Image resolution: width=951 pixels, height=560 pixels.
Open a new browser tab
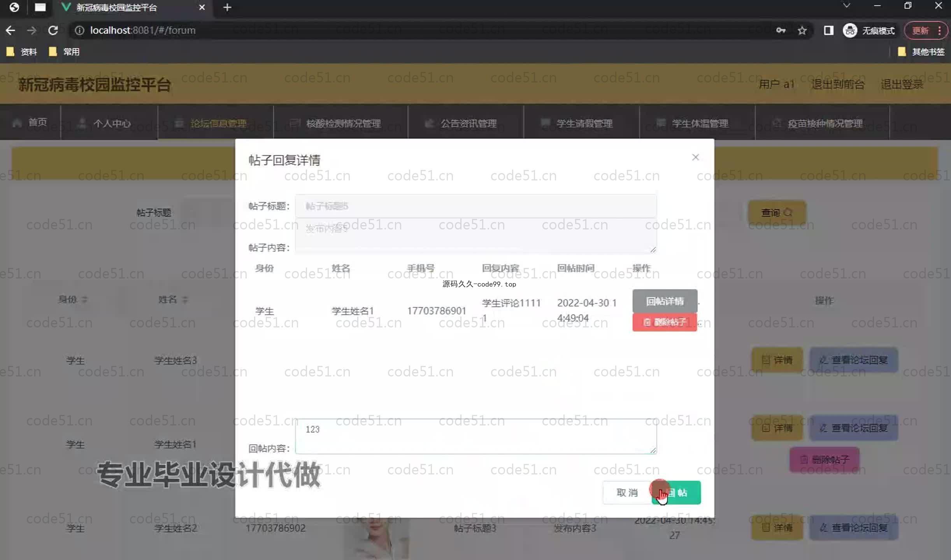click(x=227, y=7)
